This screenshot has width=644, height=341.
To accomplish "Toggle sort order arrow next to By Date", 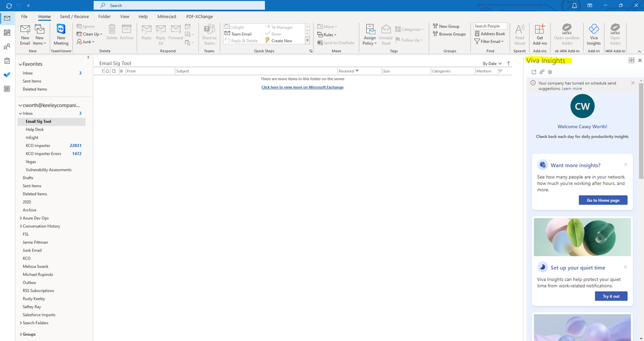I will [x=509, y=63].
